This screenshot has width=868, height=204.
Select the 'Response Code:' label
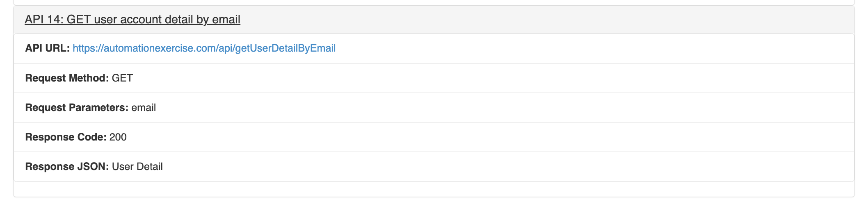66,137
